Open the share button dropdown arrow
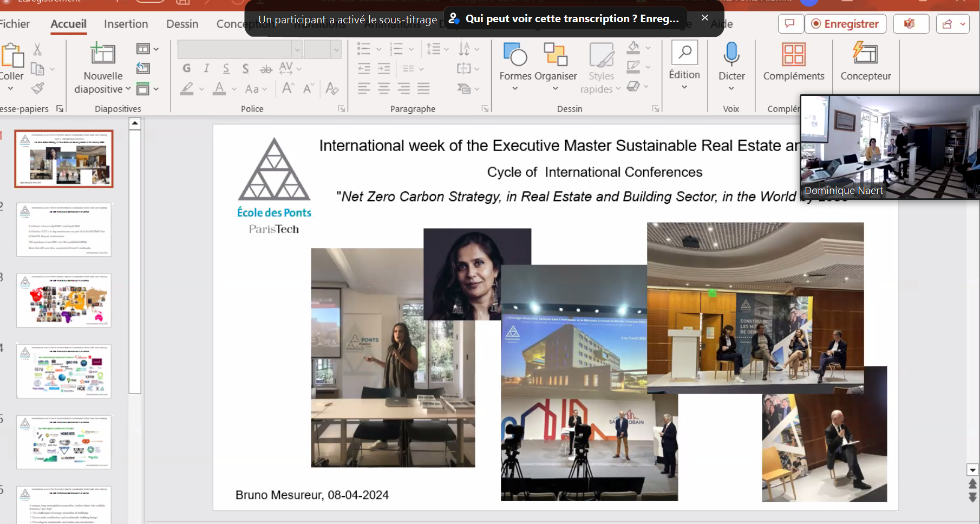 [963, 24]
